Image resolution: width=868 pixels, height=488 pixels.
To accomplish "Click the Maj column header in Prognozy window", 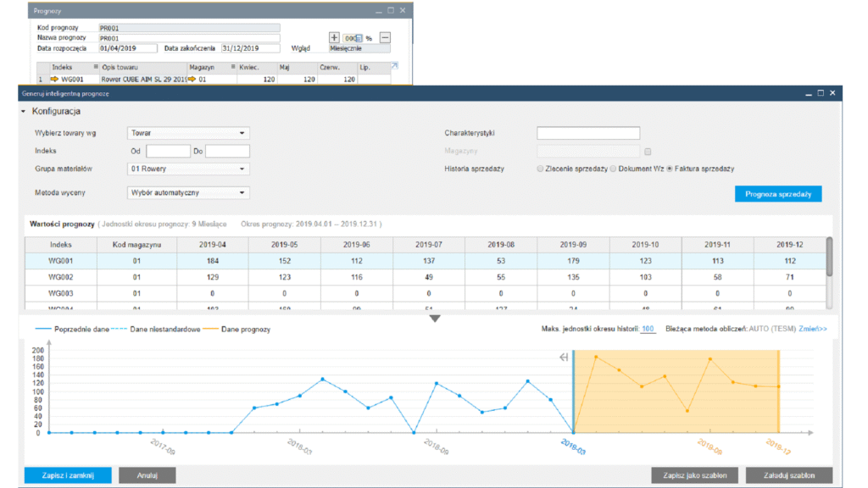I will [297, 67].
